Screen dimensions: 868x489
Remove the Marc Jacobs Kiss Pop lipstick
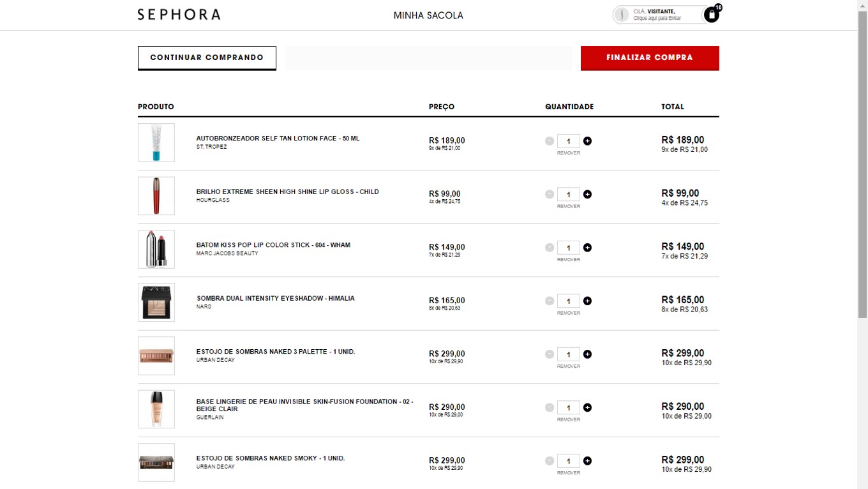(x=569, y=260)
